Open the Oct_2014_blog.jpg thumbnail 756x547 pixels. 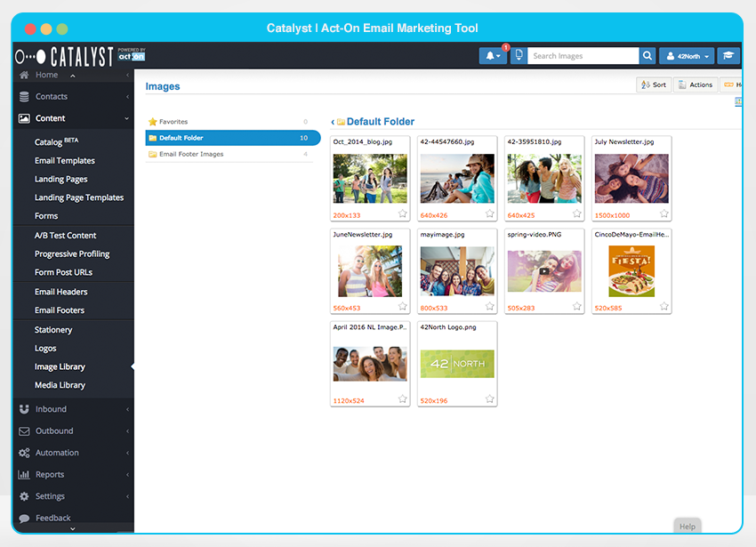point(370,179)
